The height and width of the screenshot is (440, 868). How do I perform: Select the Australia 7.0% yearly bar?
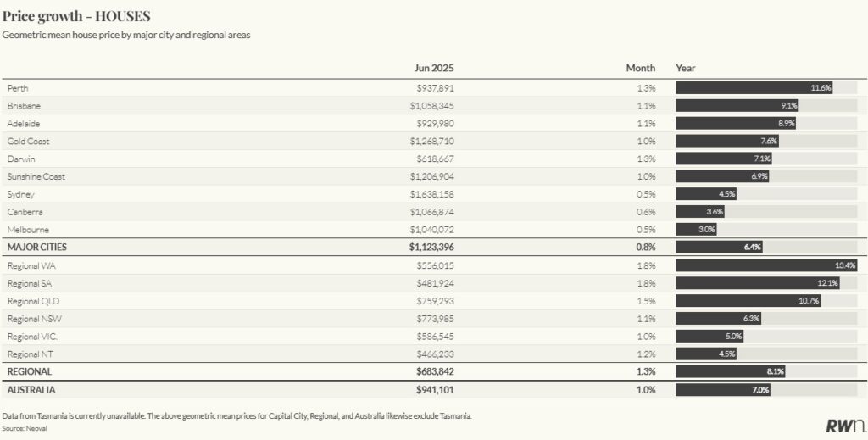click(723, 389)
